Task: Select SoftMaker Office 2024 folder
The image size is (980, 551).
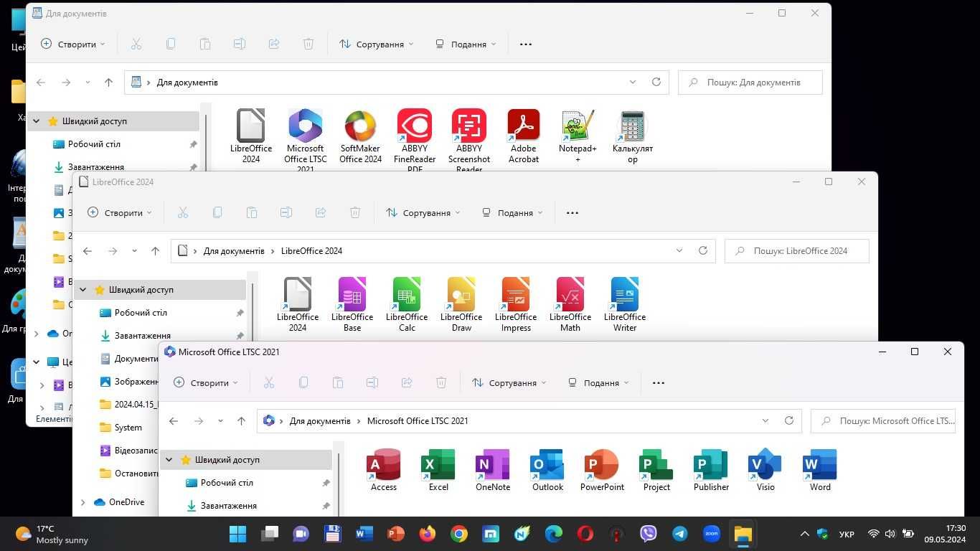Action: pos(360,136)
